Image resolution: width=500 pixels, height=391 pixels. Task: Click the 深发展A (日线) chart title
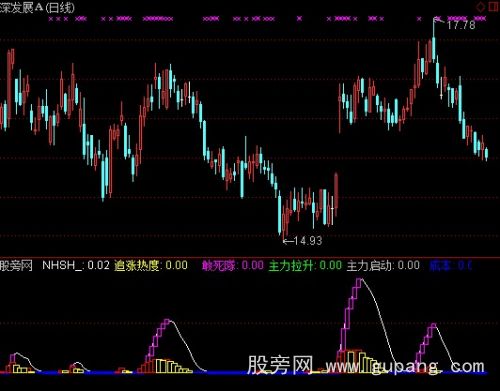pos(37,8)
